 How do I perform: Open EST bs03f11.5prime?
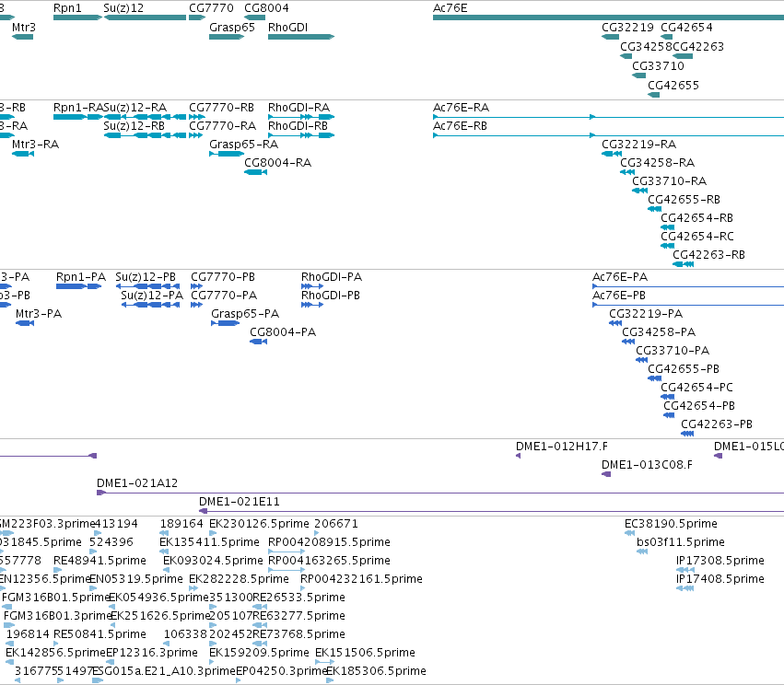(x=681, y=542)
